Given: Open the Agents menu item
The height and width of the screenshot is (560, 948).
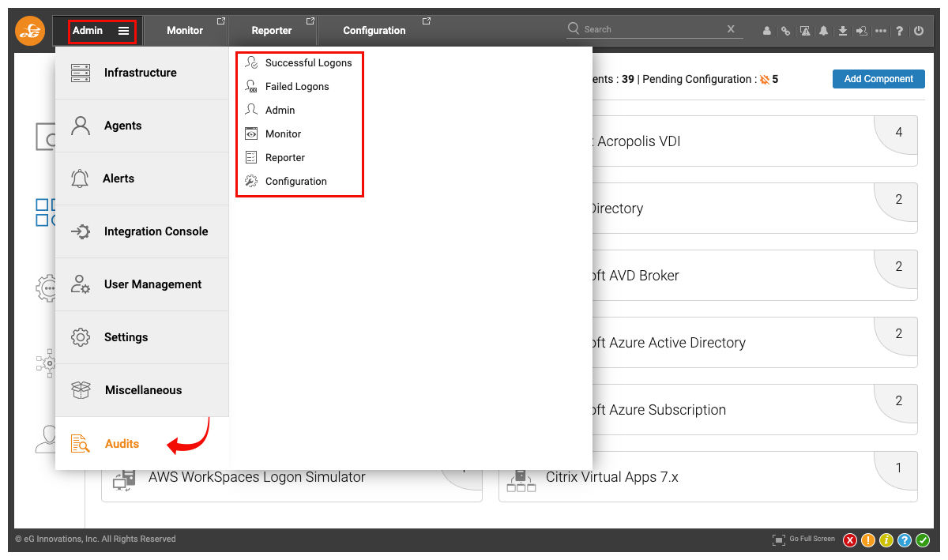Looking at the screenshot, I should coord(142,126).
